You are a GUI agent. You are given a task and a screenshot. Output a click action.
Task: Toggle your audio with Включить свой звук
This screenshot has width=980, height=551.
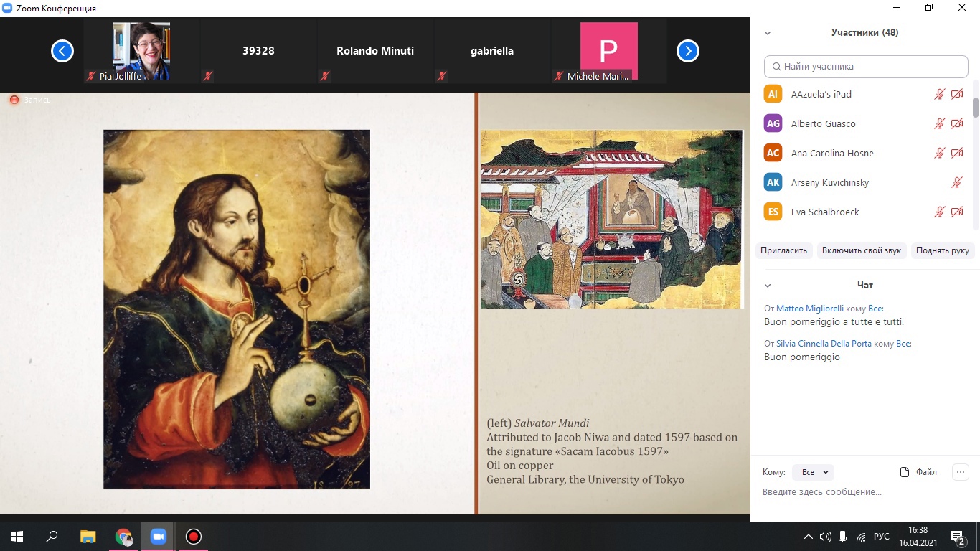(861, 250)
